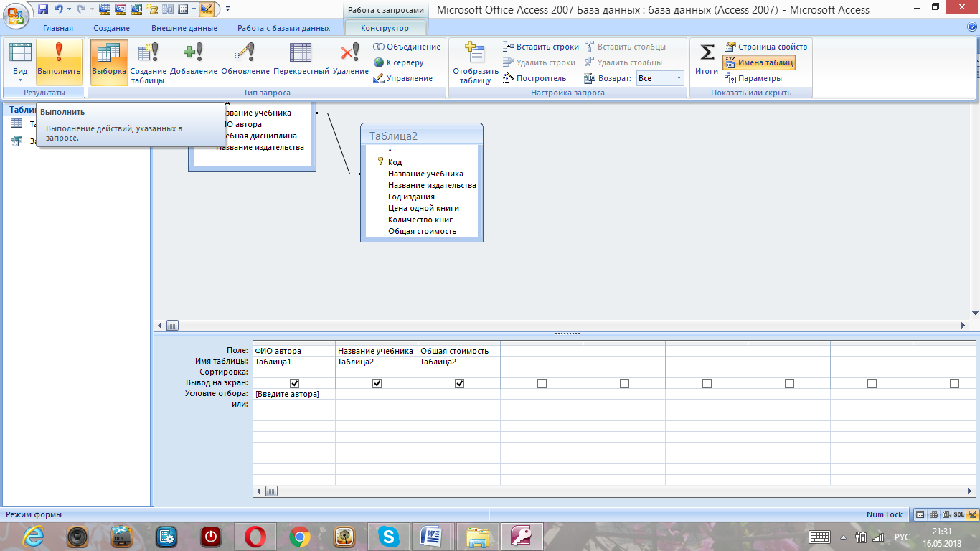Open Word from the taskbar
Viewport: 980px width, 551px height.
point(433,536)
